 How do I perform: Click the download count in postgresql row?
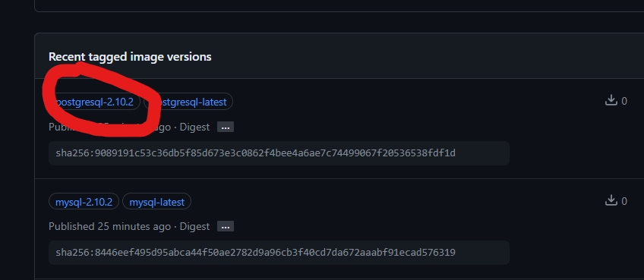624,101
